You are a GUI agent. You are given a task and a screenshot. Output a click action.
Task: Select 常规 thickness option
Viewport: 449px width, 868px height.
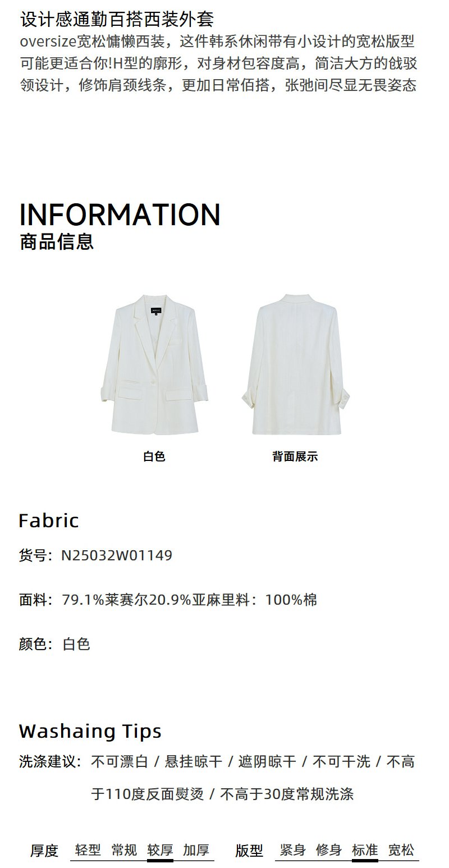point(124,849)
